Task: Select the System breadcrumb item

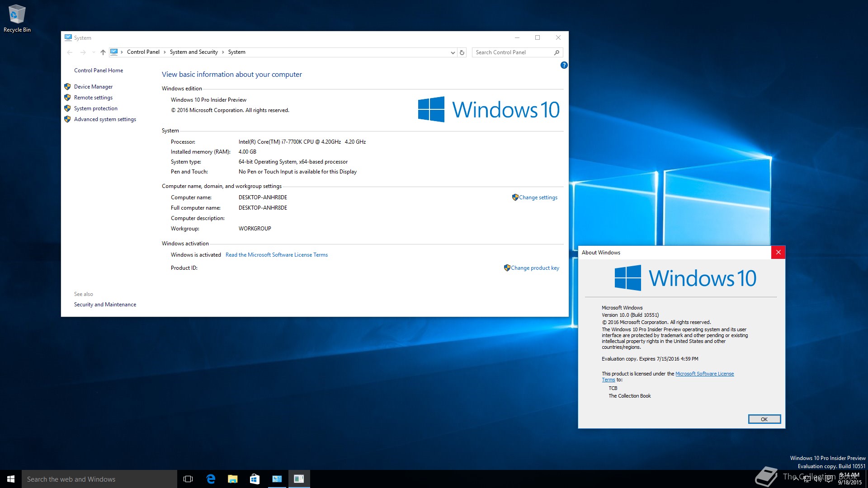Action: coord(236,52)
